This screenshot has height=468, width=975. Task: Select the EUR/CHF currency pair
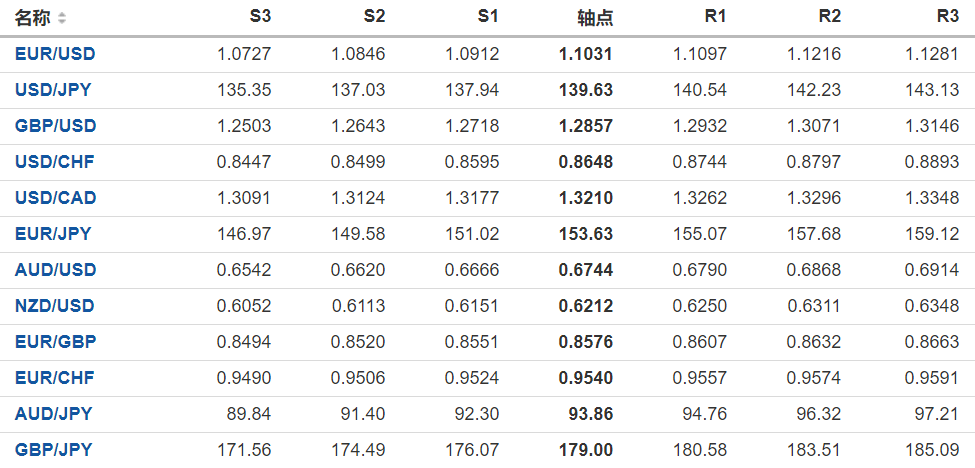pos(55,378)
